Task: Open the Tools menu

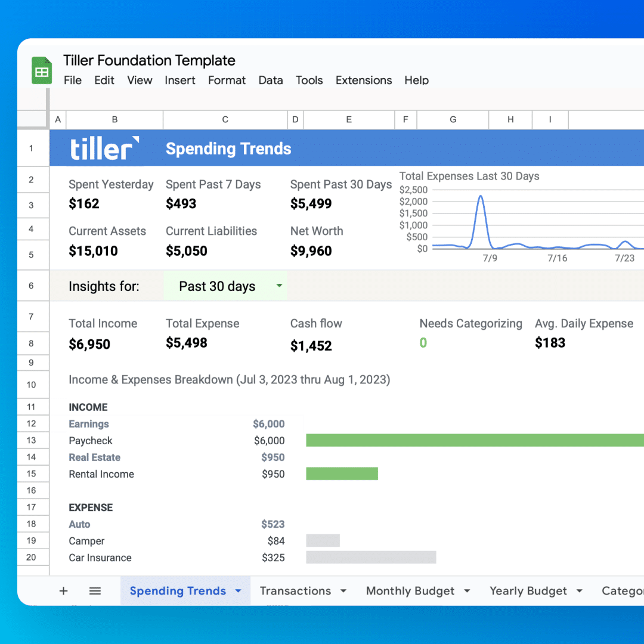Action: tap(309, 80)
